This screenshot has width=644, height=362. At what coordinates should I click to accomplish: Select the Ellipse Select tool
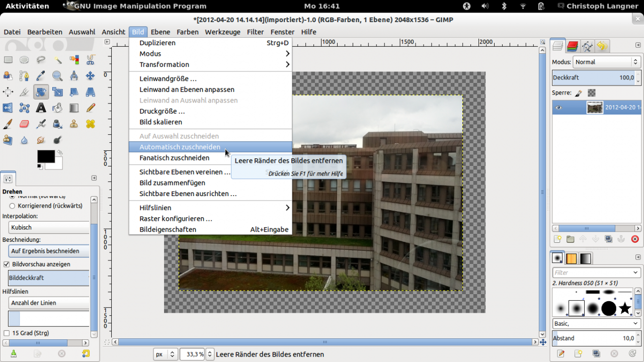click(24, 60)
